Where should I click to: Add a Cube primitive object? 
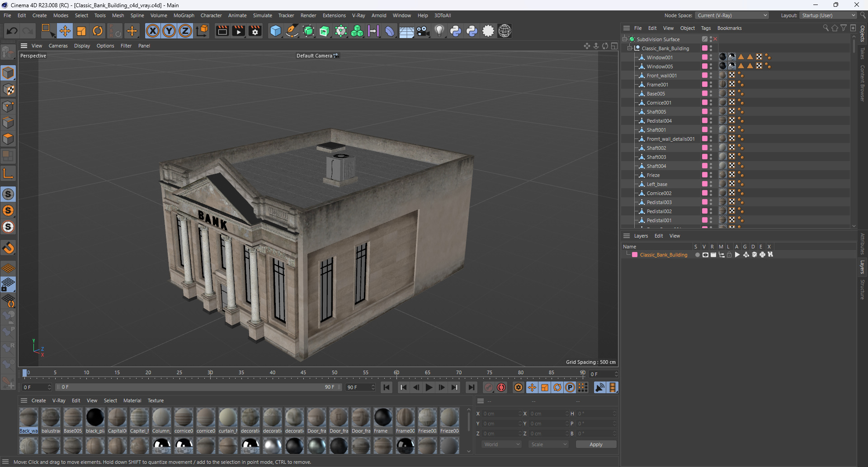(275, 31)
